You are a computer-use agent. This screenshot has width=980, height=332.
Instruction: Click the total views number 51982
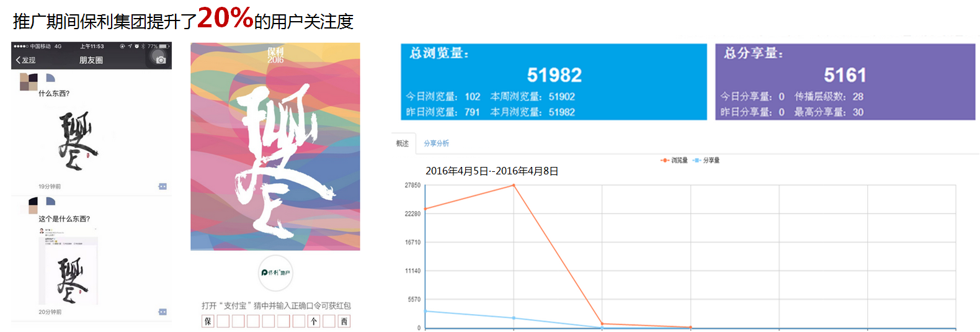(554, 75)
